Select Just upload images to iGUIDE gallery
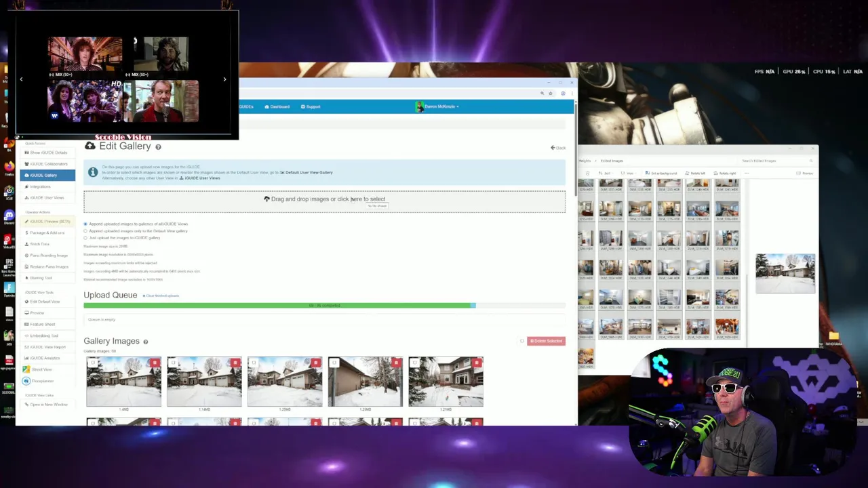Image resolution: width=868 pixels, height=488 pixels. click(85, 238)
